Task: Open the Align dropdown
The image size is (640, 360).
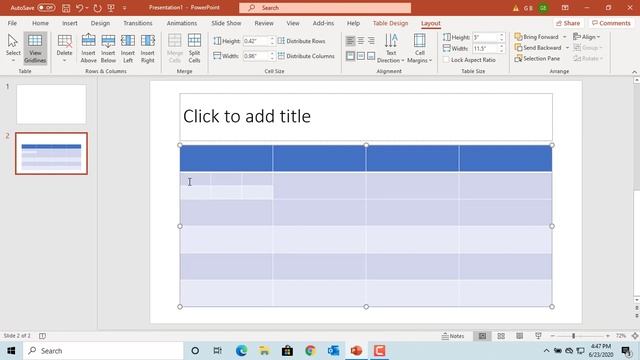Action: point(587,37)
